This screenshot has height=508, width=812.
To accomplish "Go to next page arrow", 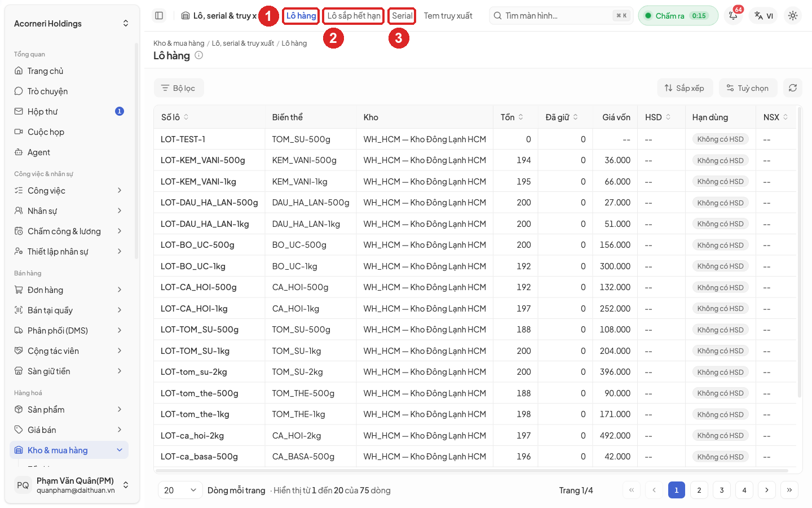I will click(x=767, y=490).
